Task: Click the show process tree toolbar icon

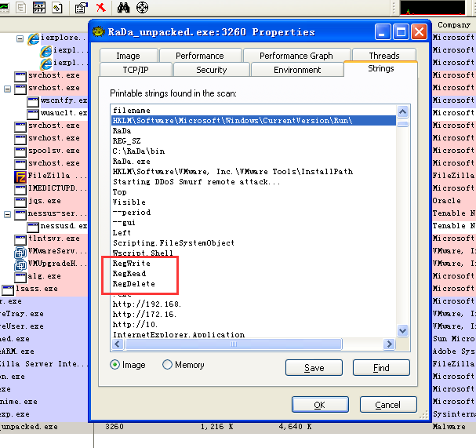Action: point(39,7)
